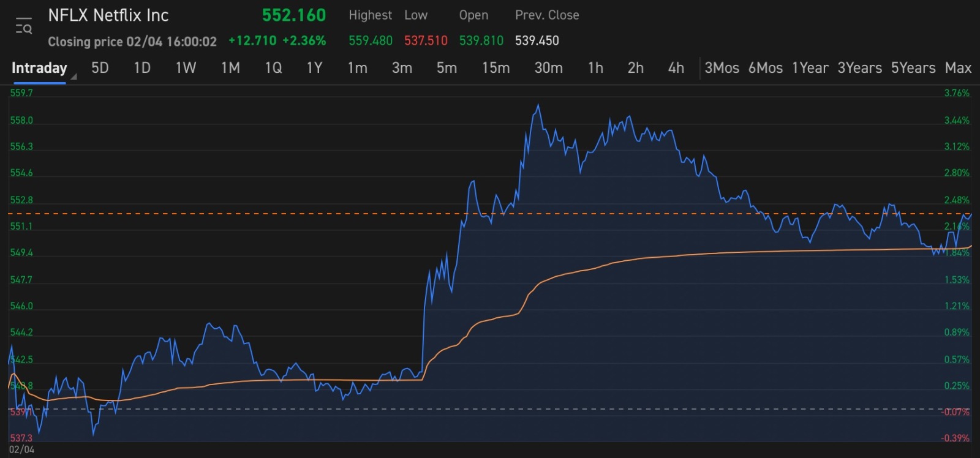Click the -0.39% percent axis label

956,438
